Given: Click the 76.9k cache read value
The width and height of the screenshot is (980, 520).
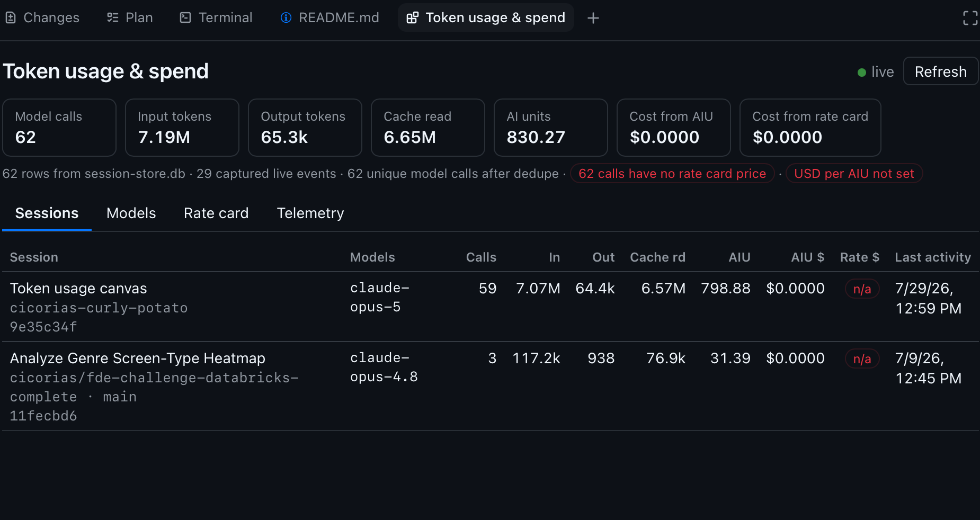Looking at the screenshot, I should coord(666,358).
